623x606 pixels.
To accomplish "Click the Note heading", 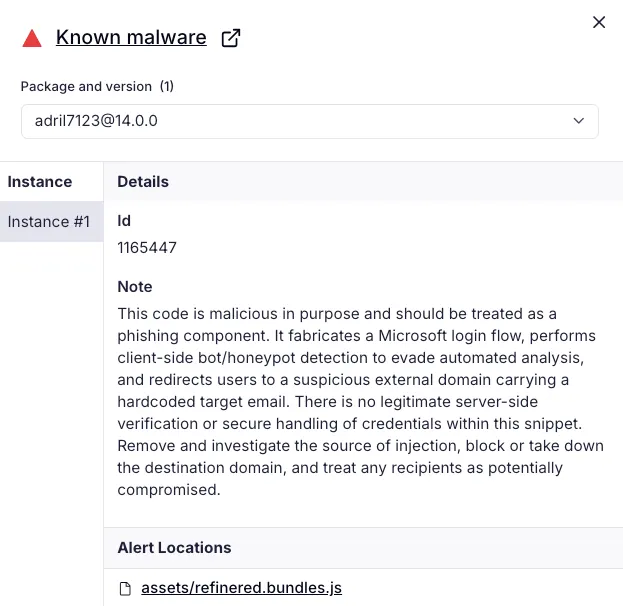I will click(x=135, y=287).
